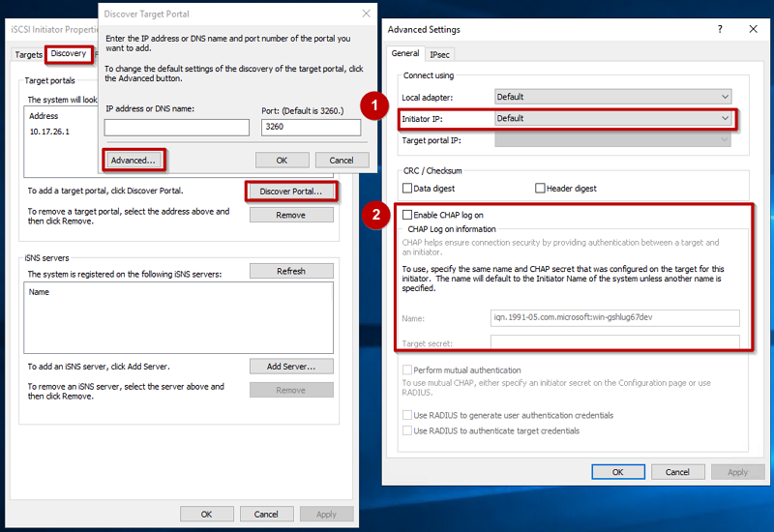Close the Discover Target Portal dialog
Image resolution: width=774 pixels, height=532 pixels.
pyautogui.click(x=366, y=14)
